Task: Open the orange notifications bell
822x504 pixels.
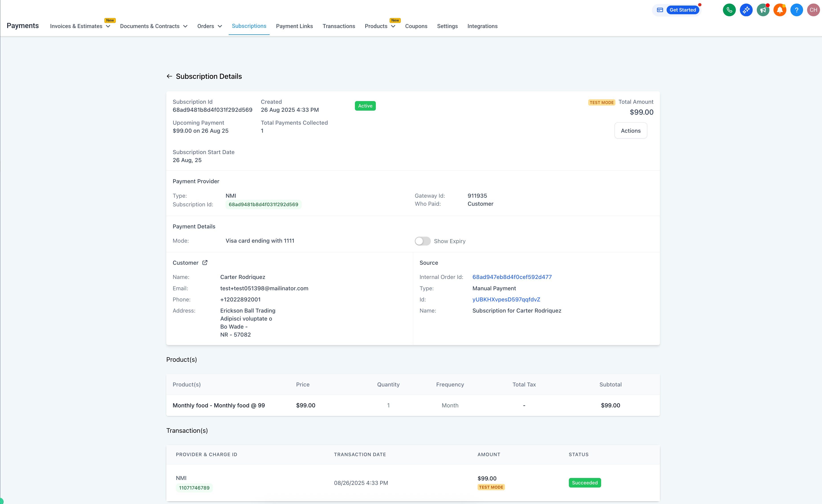Action: (780, 10)
